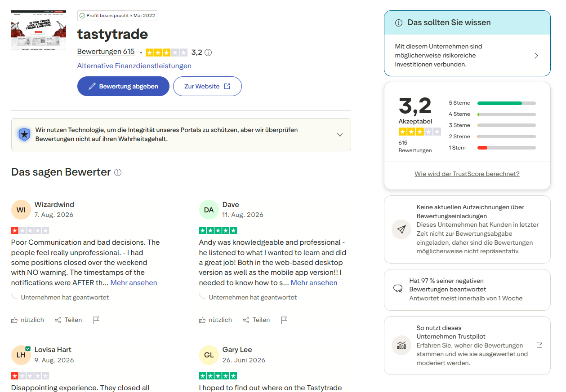Click the 1 Stern percentage bar
Viewport: 566px width, 392px height.
click(507, 148)
